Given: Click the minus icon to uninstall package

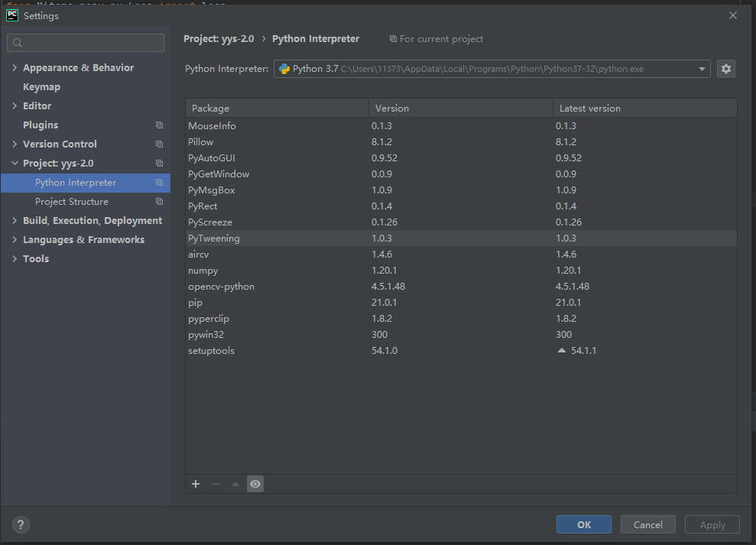Looking at the screenshot, I should pyautogui.click(x=216, y=484).
